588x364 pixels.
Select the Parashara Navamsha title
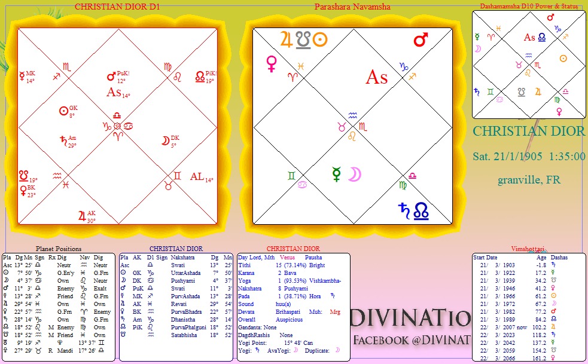(352, 7)
